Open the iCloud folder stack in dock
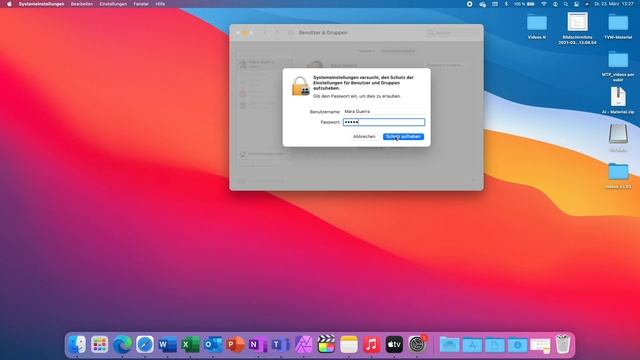The image size is (640, 360). 449,345
